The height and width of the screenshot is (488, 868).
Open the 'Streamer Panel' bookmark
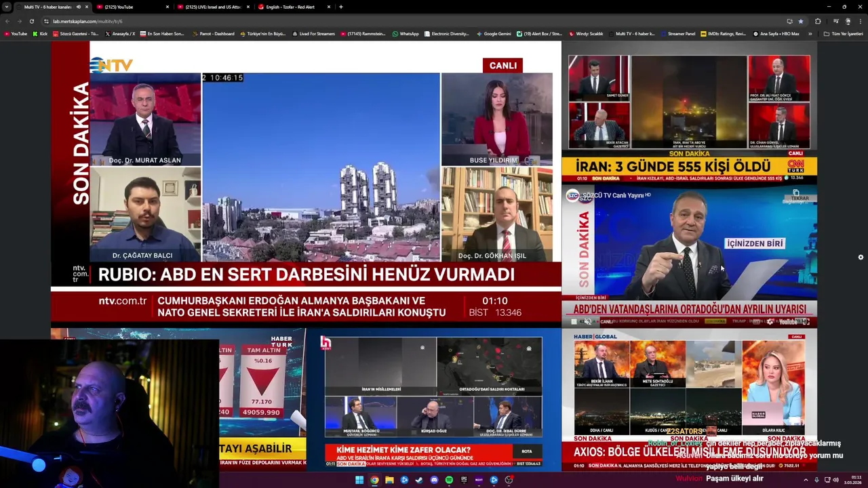[x=677, y=33]
